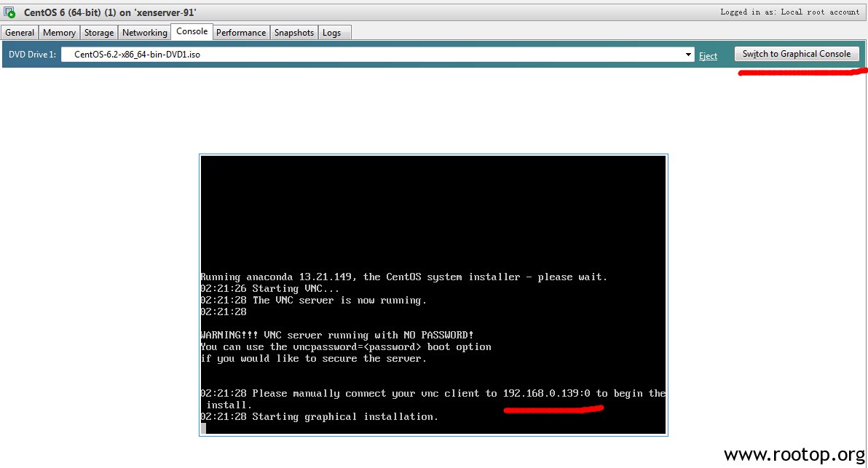This screenshot has width=868, height=468.
Task: Open the General tab
Action: (x=20, y=33)
